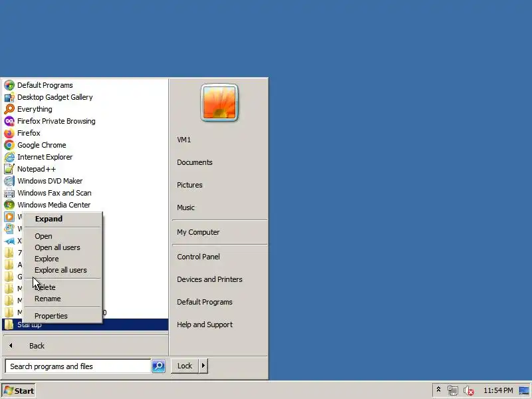Click the highlighted Startup folder row
This screenshot has height=399, width=532.
85,325
